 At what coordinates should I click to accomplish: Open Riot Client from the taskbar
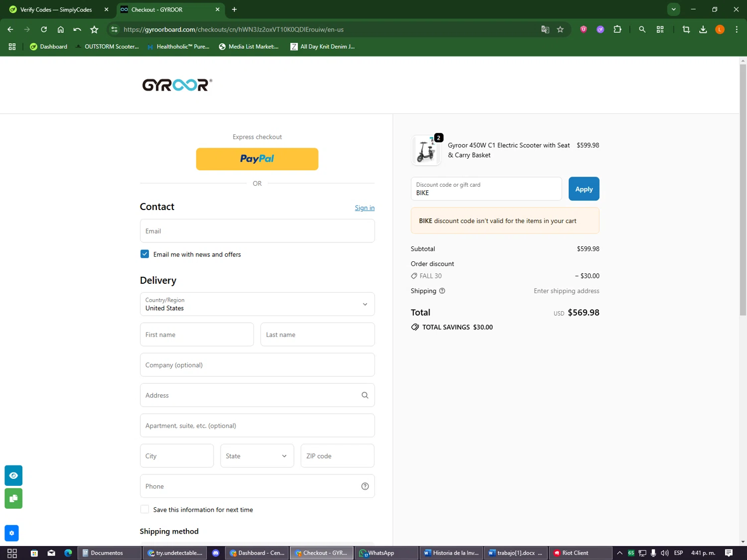(580, 553)
